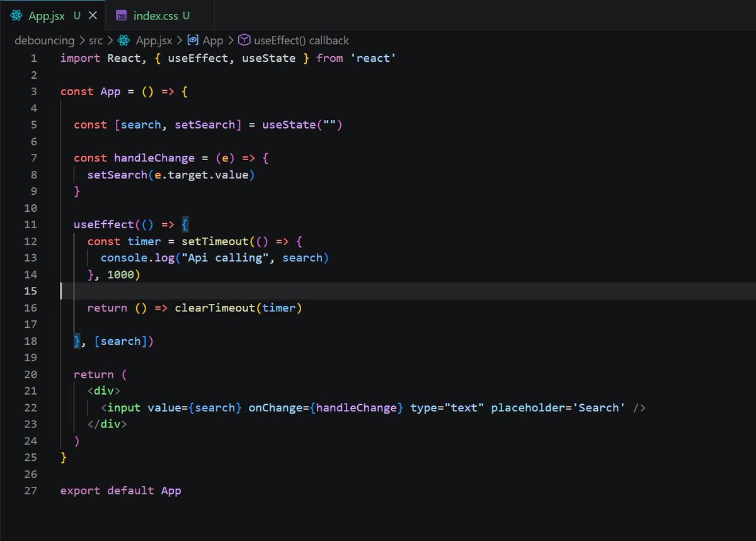Click setTimeout on line 12

[215, 241]
